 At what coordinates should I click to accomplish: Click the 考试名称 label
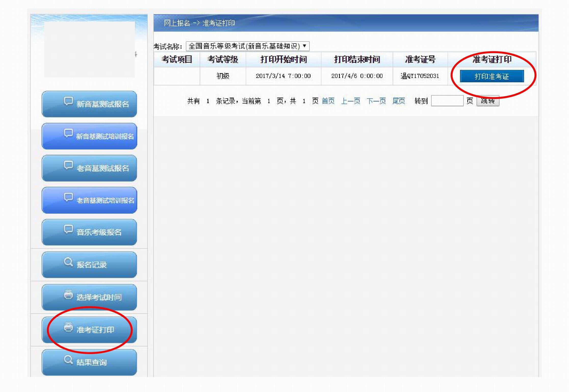(167, 47)
